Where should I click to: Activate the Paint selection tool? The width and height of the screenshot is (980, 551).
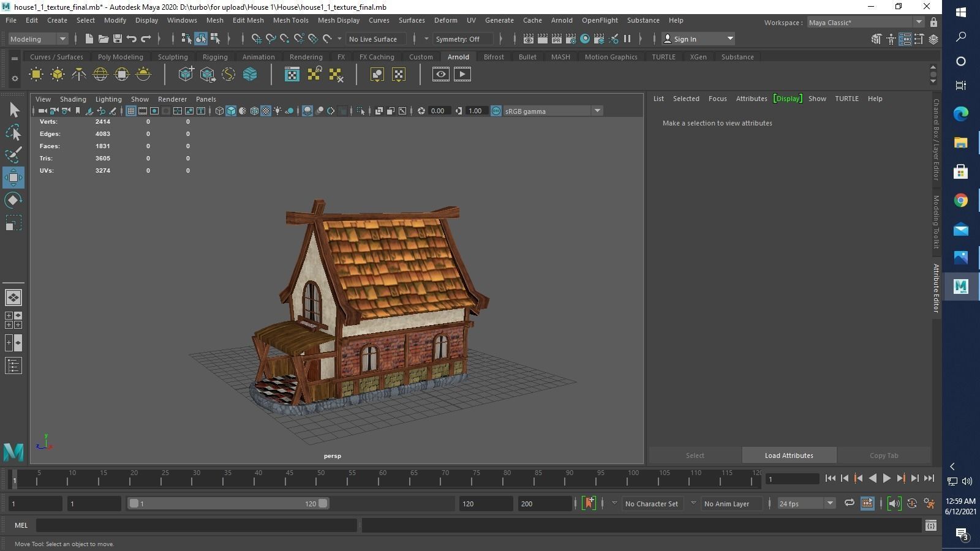(x=13, y=154)
